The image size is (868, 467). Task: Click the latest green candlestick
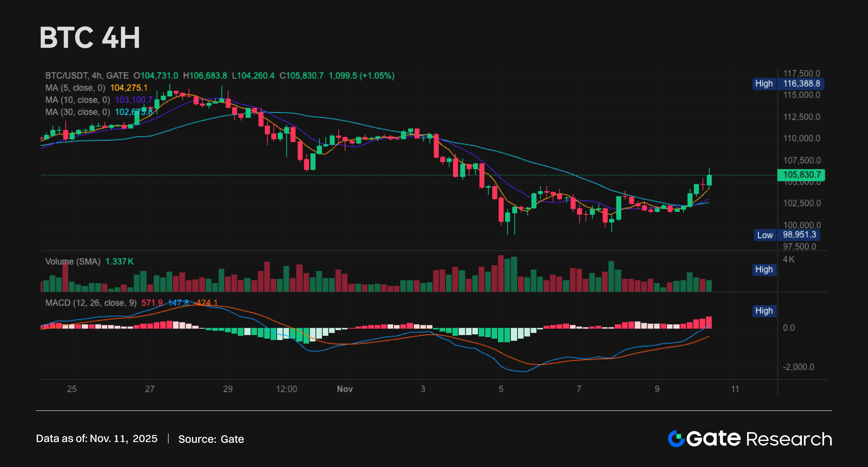click(x=709, y=180)
